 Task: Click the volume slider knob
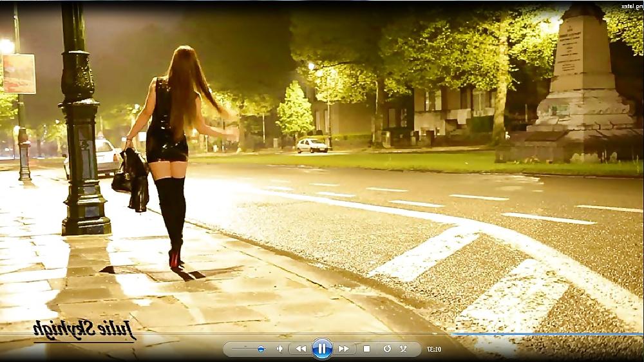click(261, 349)
